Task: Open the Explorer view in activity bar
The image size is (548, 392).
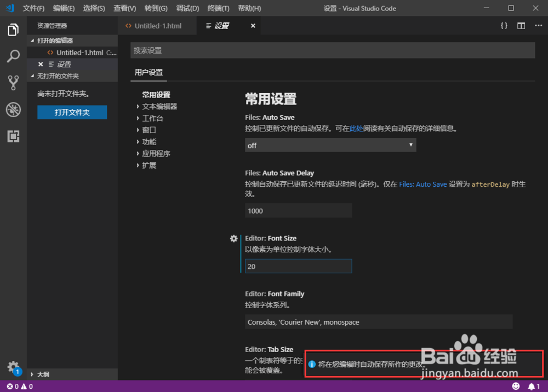Action: click(13, 30)
